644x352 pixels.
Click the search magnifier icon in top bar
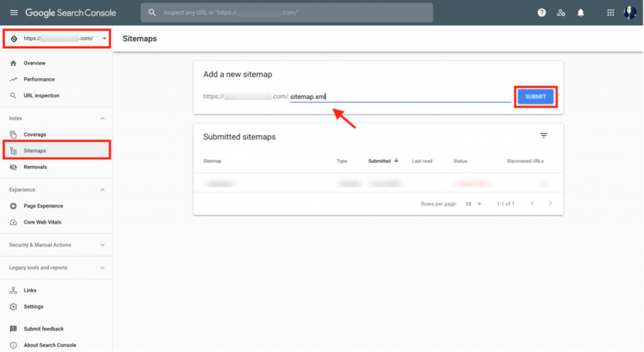(x=152, y=13)
